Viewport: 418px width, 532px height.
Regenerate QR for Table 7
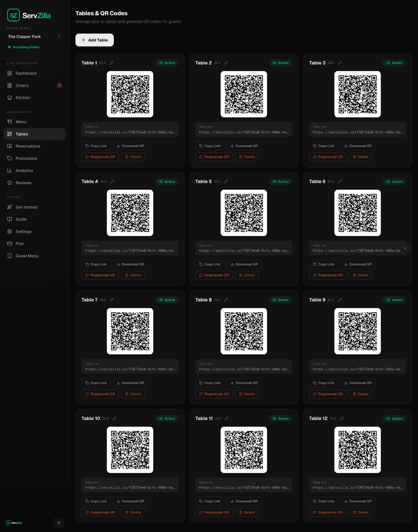click(100, 394)
